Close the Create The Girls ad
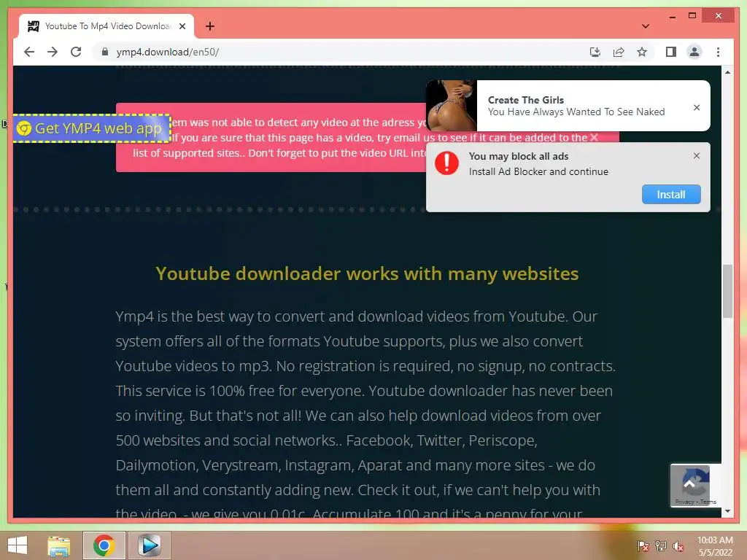This screenshot has width=747, height=560. (x=697, y=108)
